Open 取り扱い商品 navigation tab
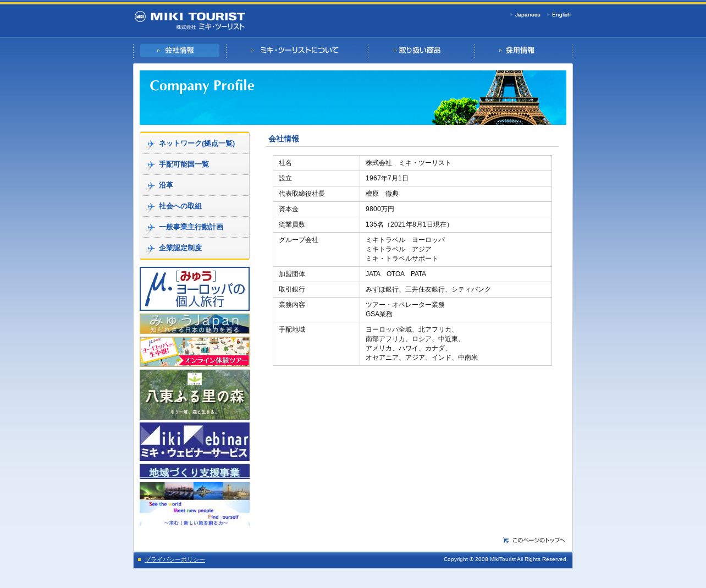Screen dimensions: 706x588 coord(421,51)
